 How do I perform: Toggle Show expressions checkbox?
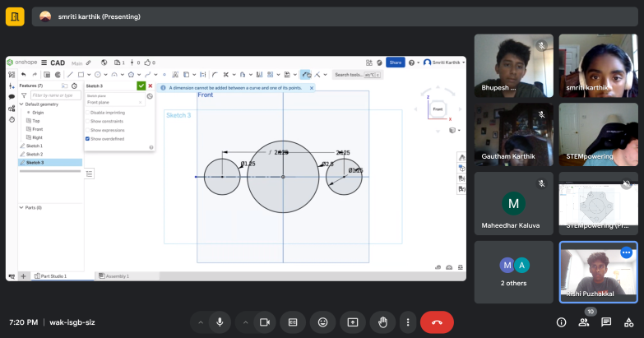87,130
